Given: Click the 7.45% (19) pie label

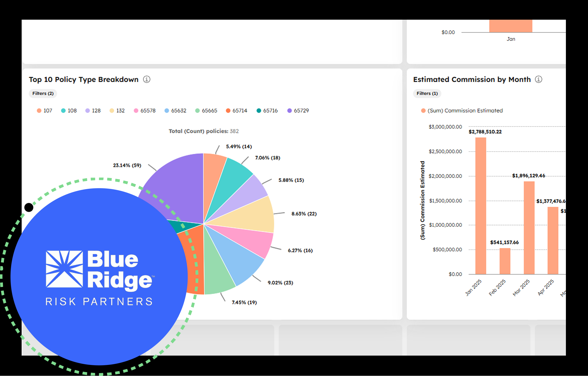Looking at the screenshot, I should pyautogui.click(x=244, y=302).
